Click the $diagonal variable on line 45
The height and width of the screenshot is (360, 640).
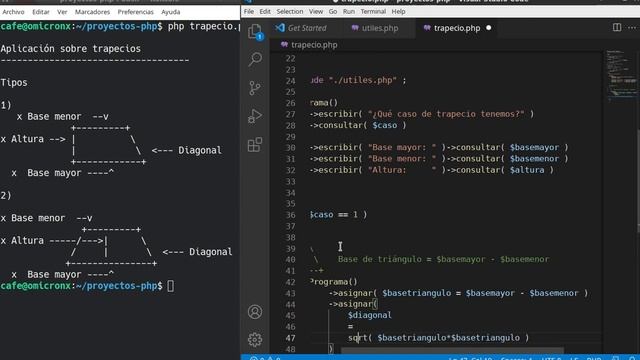[369, 315]
